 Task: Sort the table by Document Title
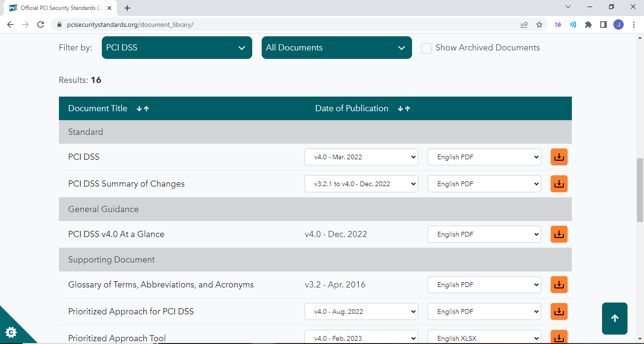tap(143, 108)
